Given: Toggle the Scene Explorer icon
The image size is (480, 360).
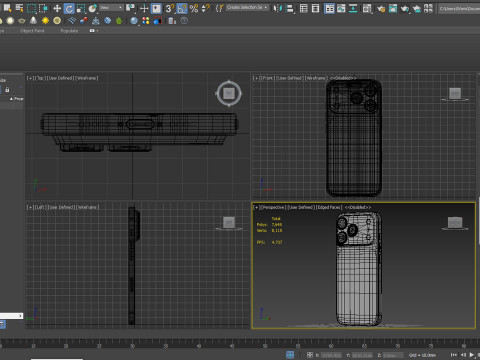Looking at the screenshot, I should tap(303, 8).
